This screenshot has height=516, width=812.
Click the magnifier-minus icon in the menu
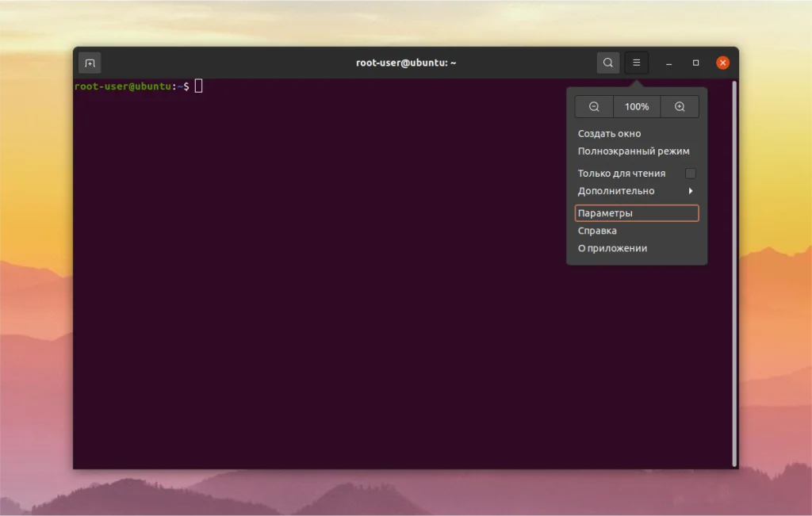pos(593,106)
